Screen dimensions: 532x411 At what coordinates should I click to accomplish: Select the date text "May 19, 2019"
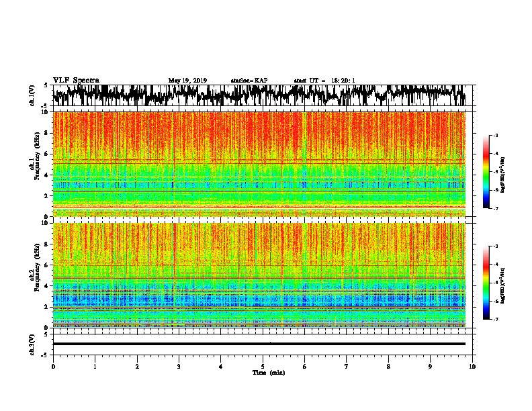pyautogui.click(x=187, y=81)
